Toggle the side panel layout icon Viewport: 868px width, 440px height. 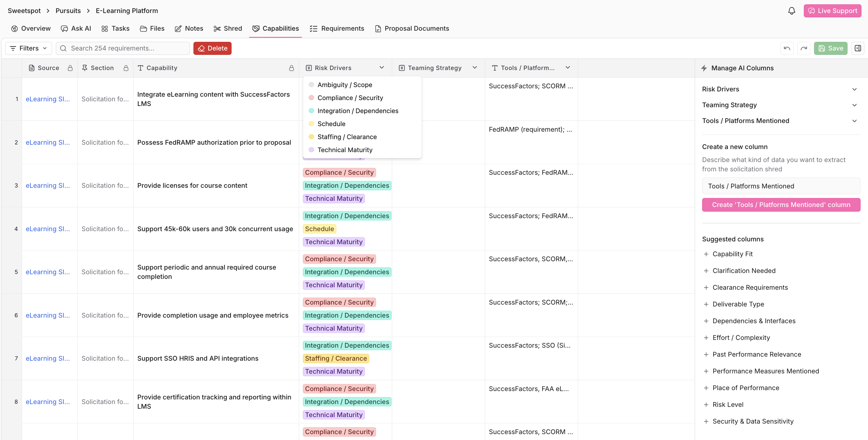(857, 48)
